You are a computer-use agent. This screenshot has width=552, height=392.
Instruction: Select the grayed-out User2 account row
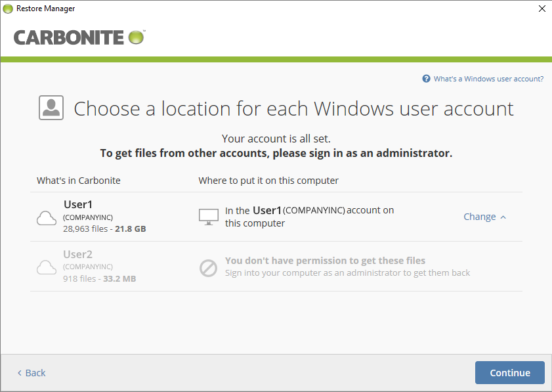78,254
